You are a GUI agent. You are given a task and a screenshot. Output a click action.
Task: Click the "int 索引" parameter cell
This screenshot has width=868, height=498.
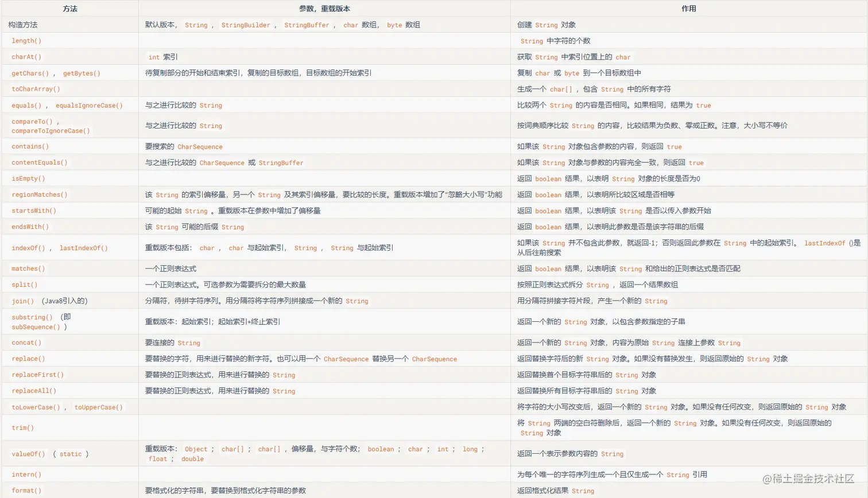pyautogui.click(x=163, y=57)
